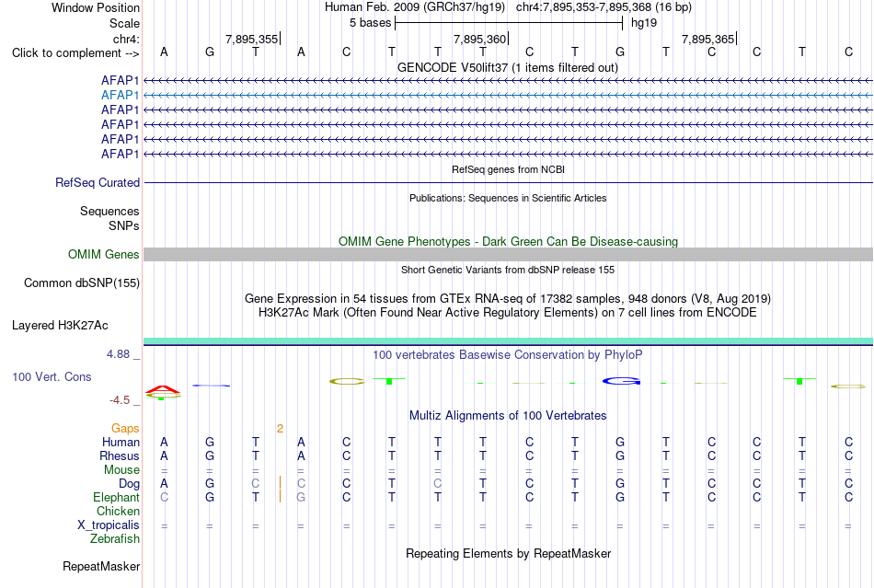The image size is (874, 588).
Task: Open 'Multiz Alignments of 100 Vertebrates' title
Action: point(508,416)
